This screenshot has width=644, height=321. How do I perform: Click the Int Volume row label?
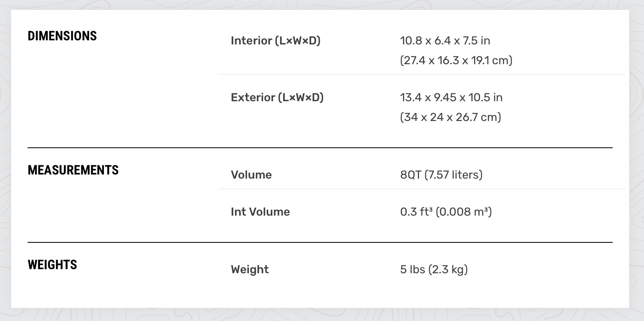tap(260, 212)
